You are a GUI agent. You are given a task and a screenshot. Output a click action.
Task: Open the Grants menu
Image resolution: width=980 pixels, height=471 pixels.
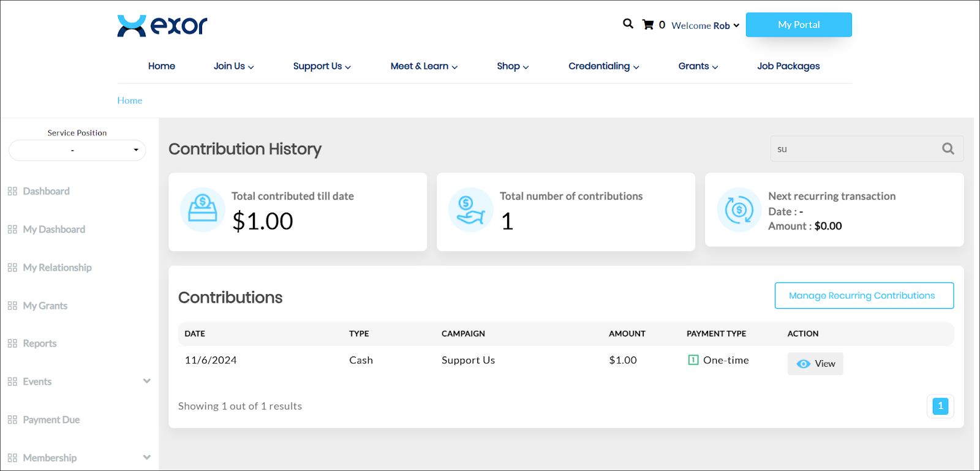(698, 66)
